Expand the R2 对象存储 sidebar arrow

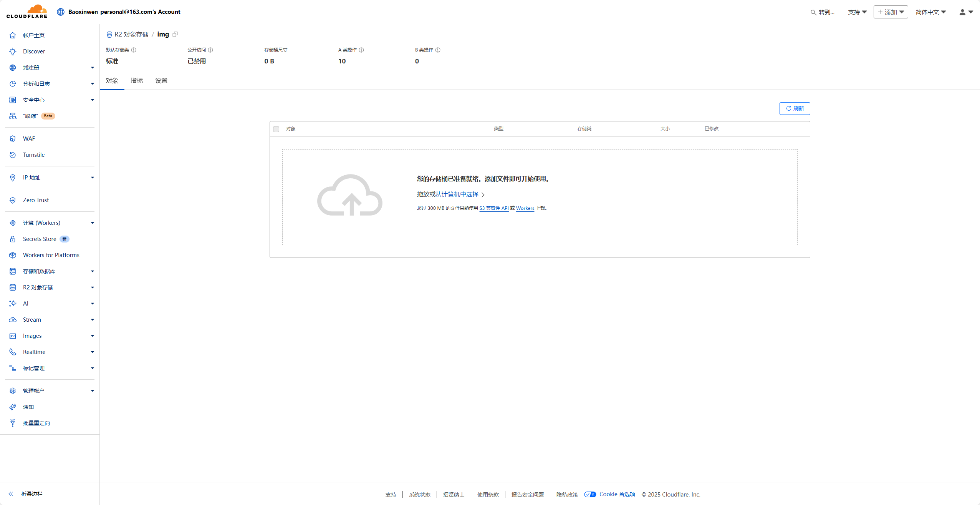93,287
